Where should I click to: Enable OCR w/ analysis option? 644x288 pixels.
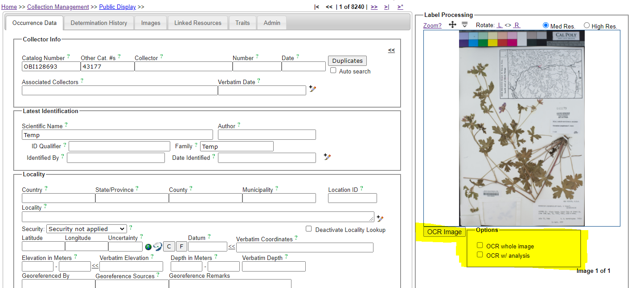click(480, 255)
